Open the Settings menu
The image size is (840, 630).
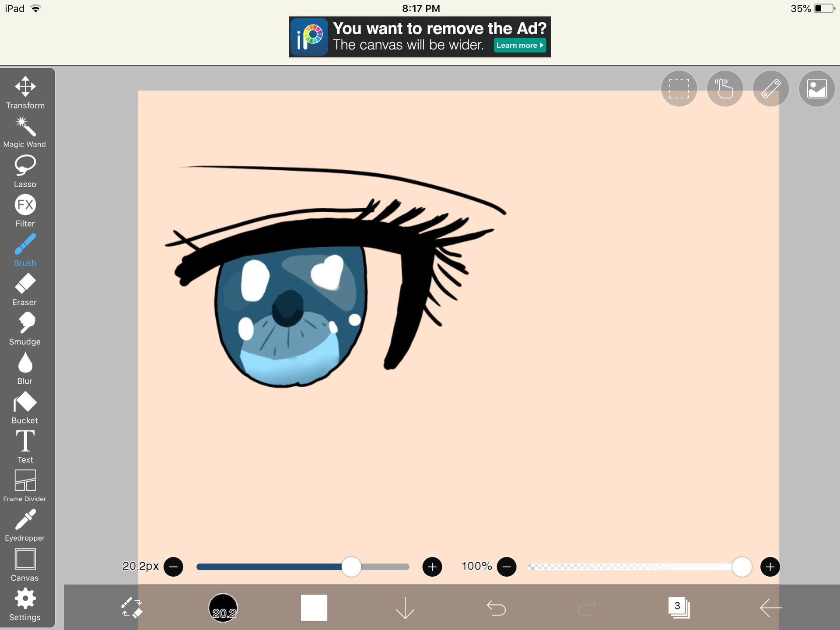tap(25, 604)
